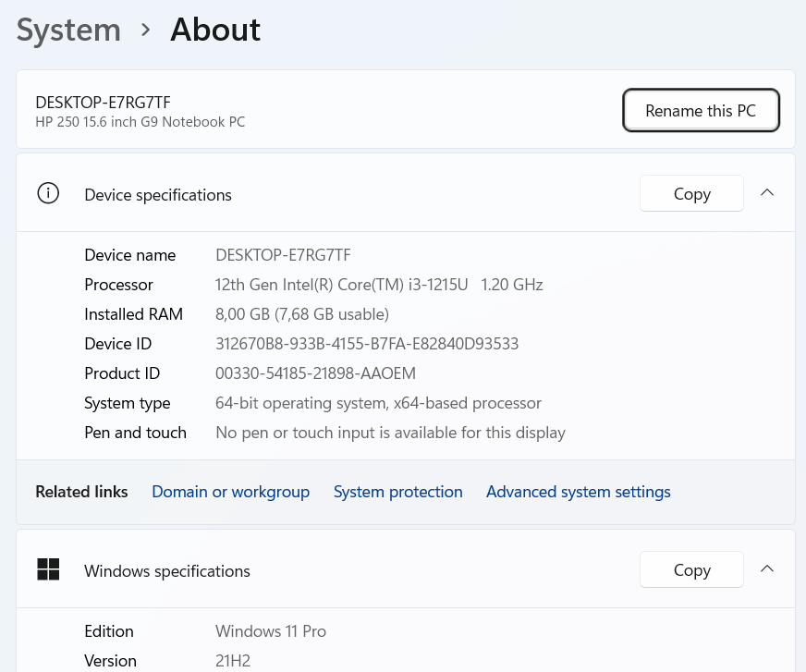
Task: Select the Device ID value 312670B8-933B
Action: [367, 344]
